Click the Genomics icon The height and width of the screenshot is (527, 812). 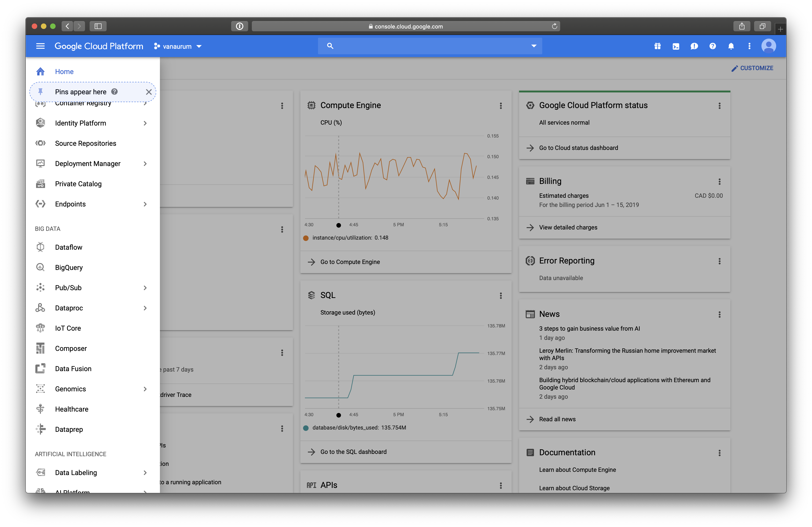click(40, 388)
